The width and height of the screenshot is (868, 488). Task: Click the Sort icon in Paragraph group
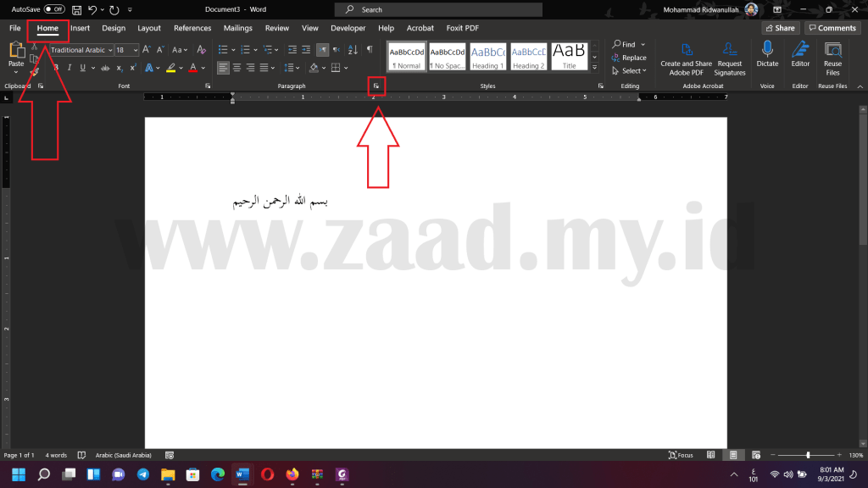coord(352,49)
